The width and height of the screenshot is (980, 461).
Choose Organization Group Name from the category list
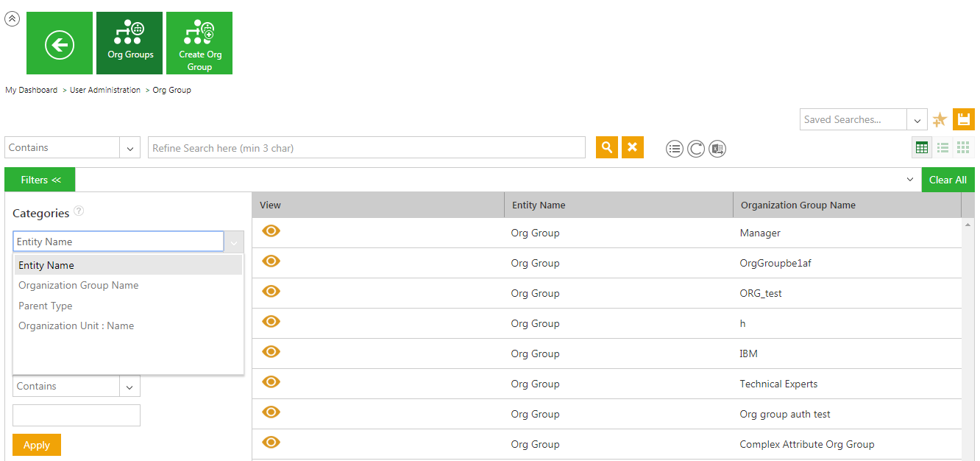[x=78, y=286]
